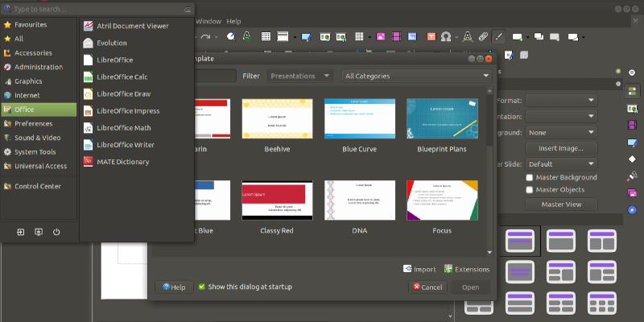Expand the Presentations filter dropdown
The image size is (644, 322).
[x=300, y=76]
